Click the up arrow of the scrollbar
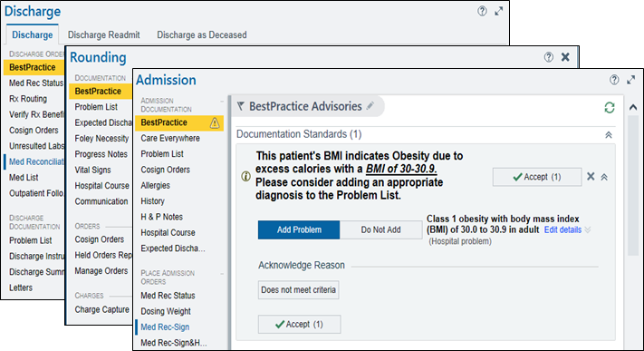Screen dimensions: 644x351 (x=633, y=107)
